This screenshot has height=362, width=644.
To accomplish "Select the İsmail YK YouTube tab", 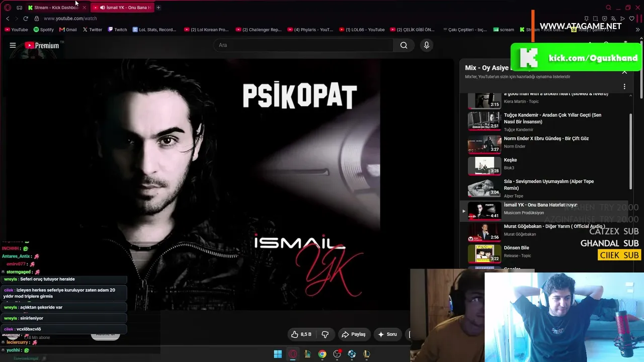I will tap(122, 8).
